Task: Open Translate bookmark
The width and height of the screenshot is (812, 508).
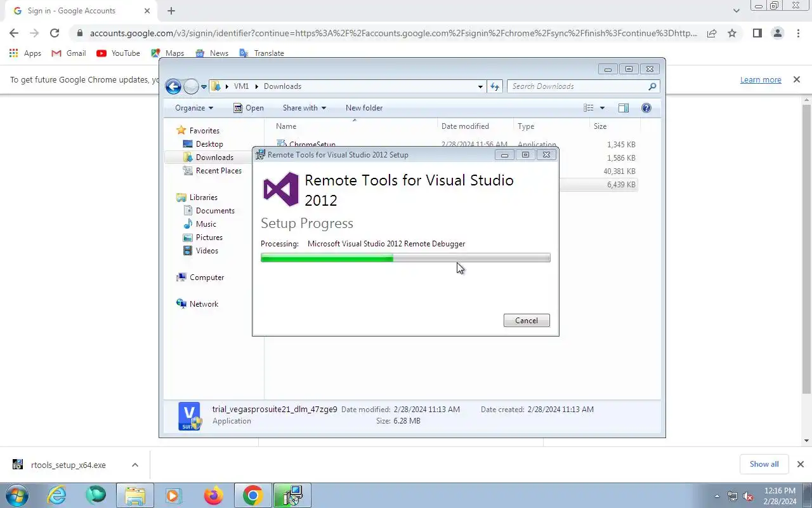Action: click(x=261, y=53)
